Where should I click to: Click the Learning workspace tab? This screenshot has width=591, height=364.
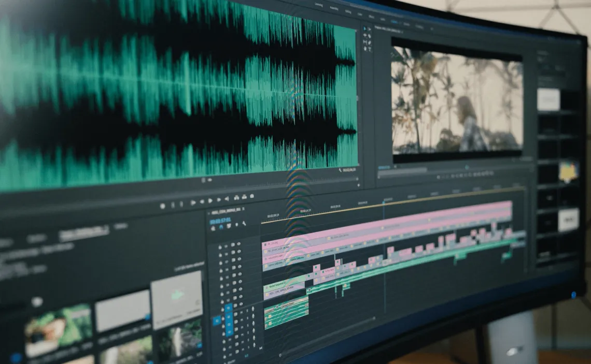point(318,4)
